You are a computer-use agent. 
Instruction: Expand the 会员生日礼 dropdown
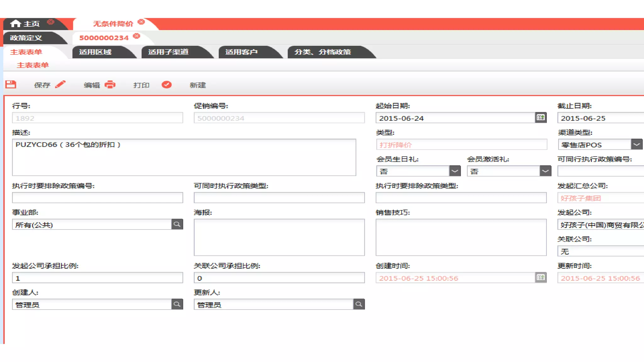pyautogui.click(x=455, y=171)
